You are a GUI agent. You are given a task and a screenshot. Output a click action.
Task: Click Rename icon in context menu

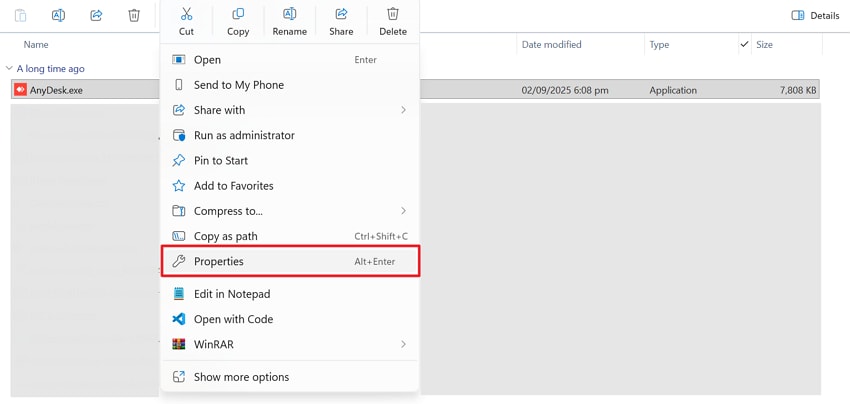289,14
